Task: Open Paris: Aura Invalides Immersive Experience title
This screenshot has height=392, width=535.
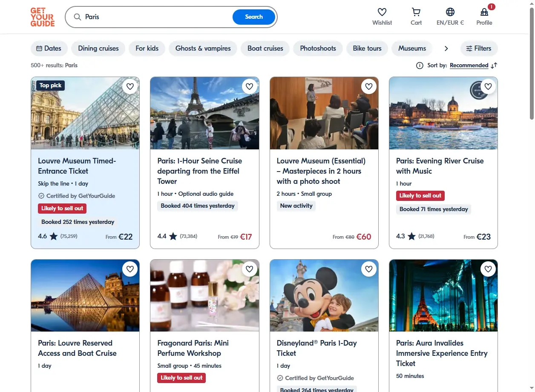Action: [x=442, y=353]
